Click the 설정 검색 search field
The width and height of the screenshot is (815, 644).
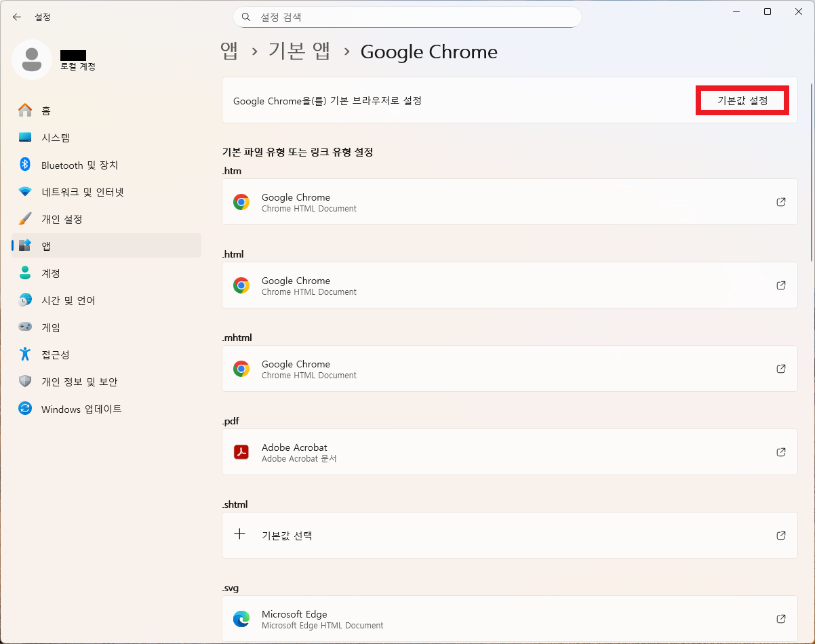tap(407, 17)
